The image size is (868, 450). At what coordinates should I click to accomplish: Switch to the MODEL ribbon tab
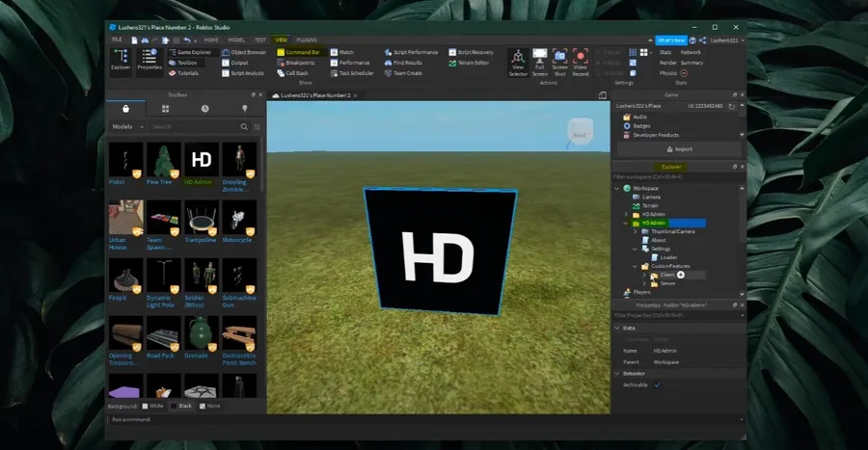(236, 40)
